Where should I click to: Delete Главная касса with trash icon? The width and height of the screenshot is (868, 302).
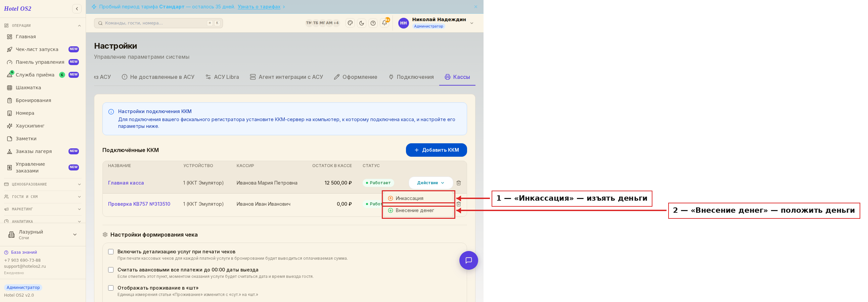pos(459,183)
